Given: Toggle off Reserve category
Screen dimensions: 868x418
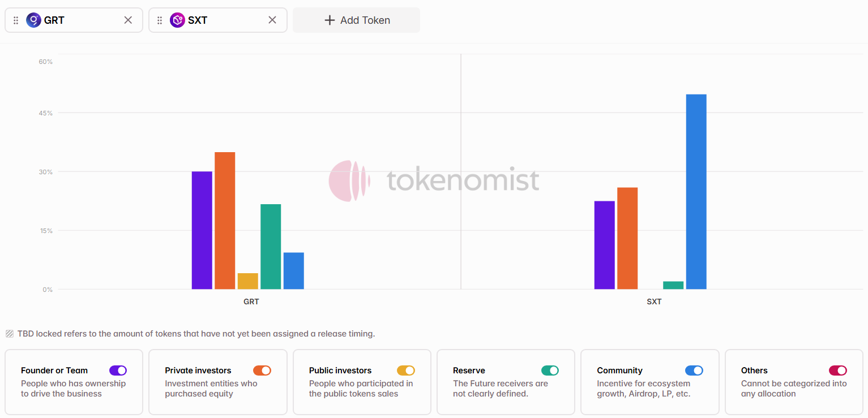Looking at the screenshot, I should point(550,370).
